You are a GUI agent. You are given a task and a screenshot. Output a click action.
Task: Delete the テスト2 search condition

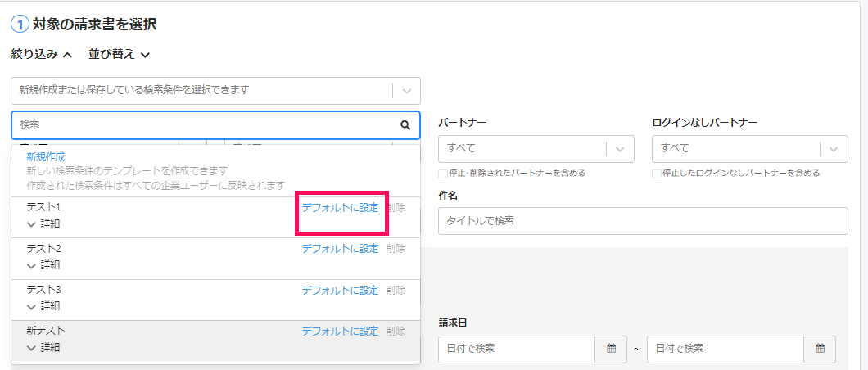[396, 249]
